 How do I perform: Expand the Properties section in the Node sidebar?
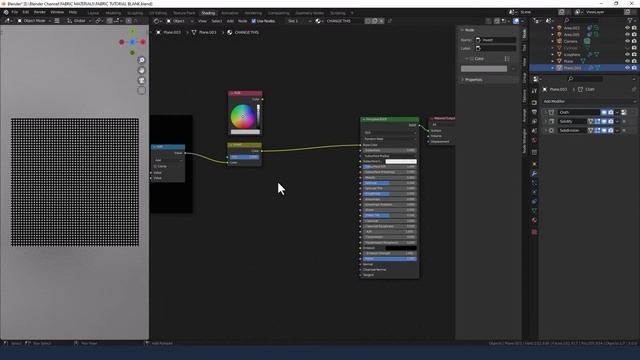472,80
